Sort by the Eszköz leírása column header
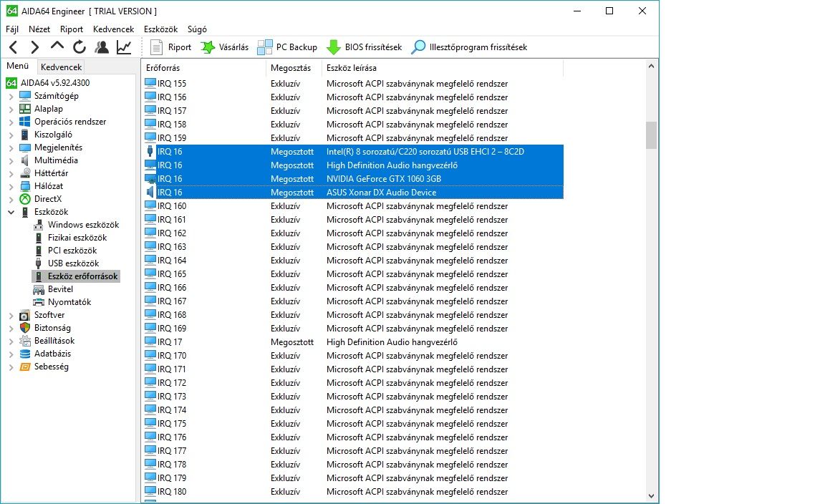The height and width of the screenshot is (504, 825). tap(443, 68)
